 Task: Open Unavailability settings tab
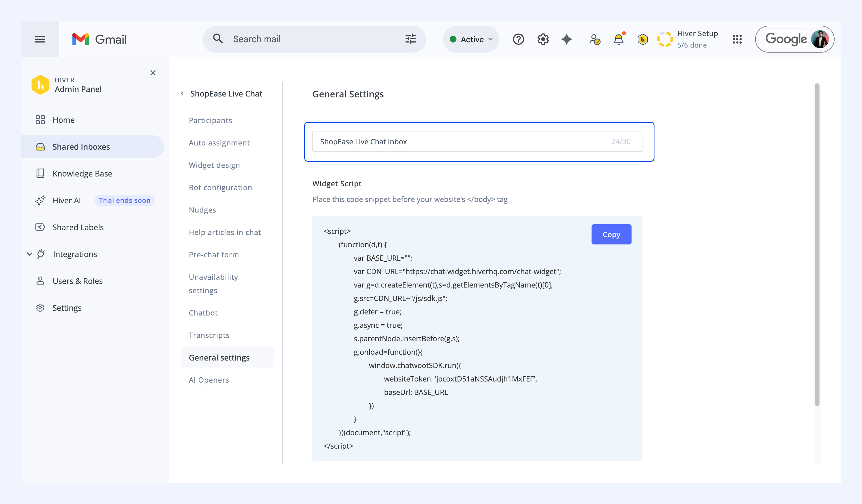(x=213, y=283)
